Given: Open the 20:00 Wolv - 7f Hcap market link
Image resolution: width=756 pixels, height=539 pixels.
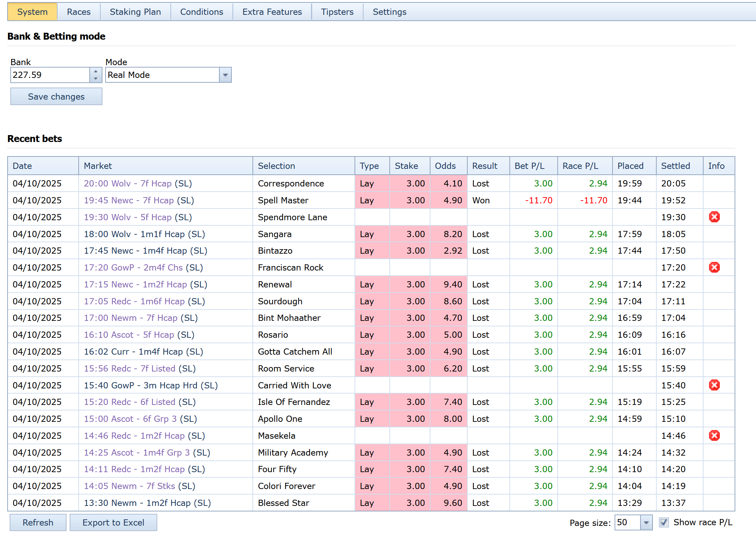Looking at the screenshot, I should (128, 183).
